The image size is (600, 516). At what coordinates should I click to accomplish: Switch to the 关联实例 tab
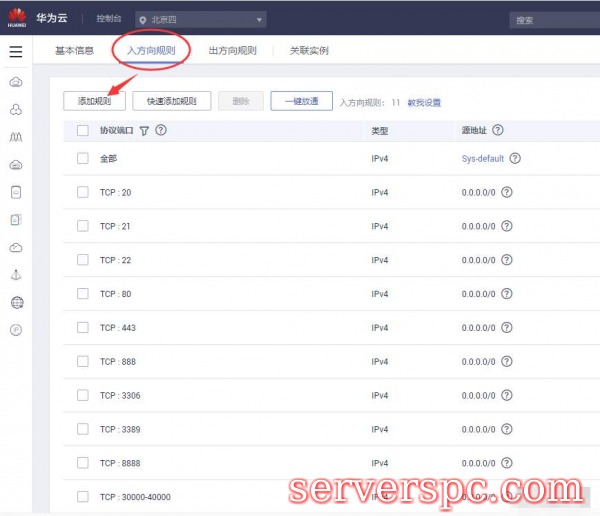(308, 50)
